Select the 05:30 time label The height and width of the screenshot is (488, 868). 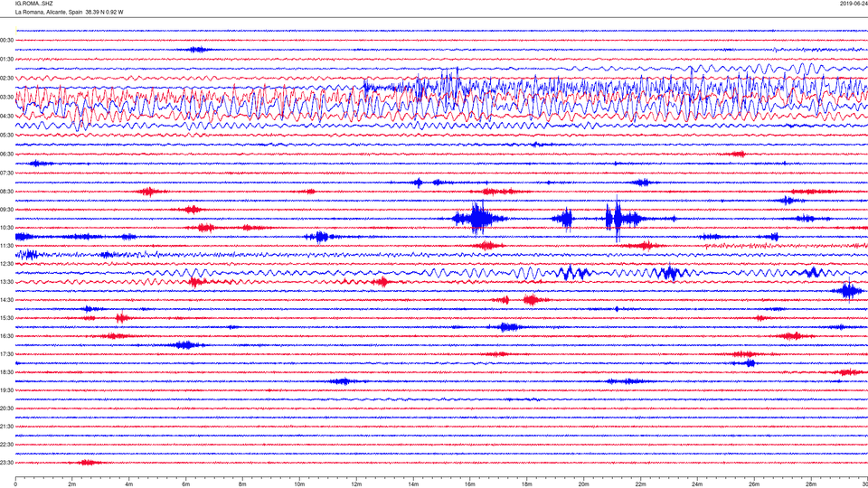coord(6,135)
